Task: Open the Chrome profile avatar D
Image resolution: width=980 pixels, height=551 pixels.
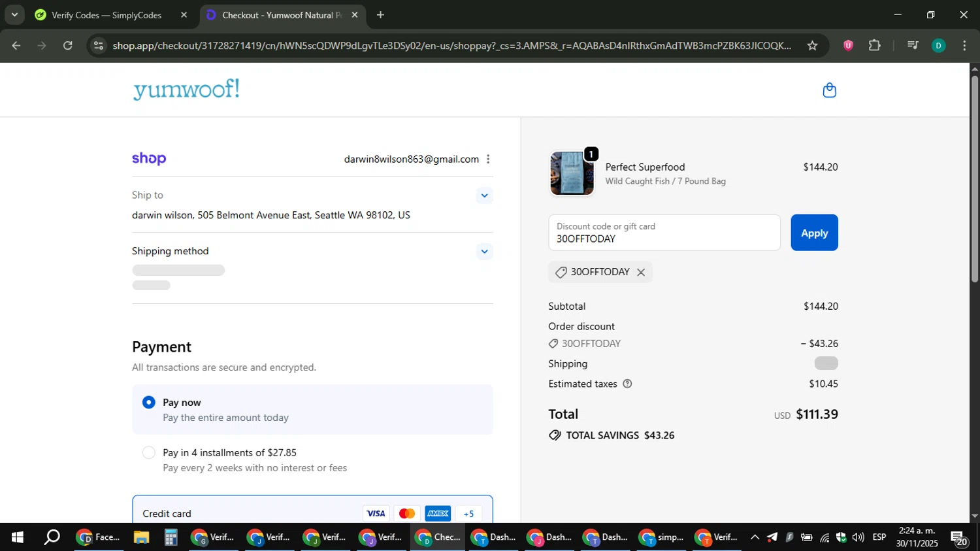Action: point(938,45)
